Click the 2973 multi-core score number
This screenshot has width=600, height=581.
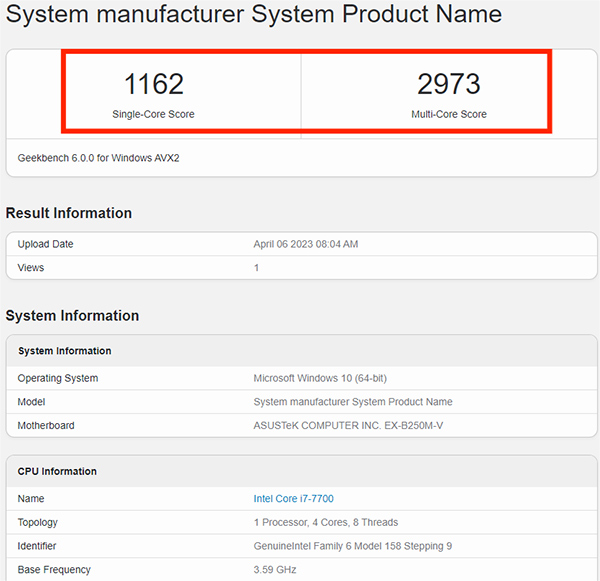coord(449,84)
